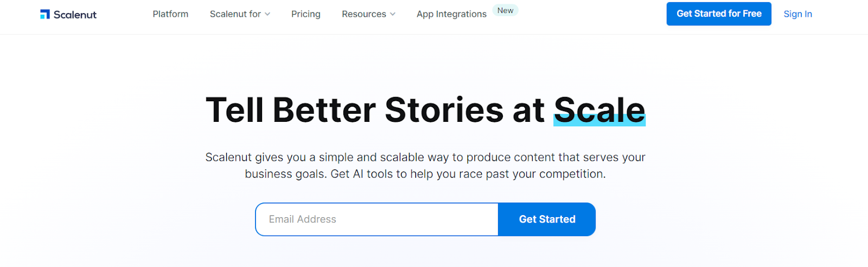Click the blue Scalenut logo icon
The width and height of the screenshot is (868, 267).
45,14
